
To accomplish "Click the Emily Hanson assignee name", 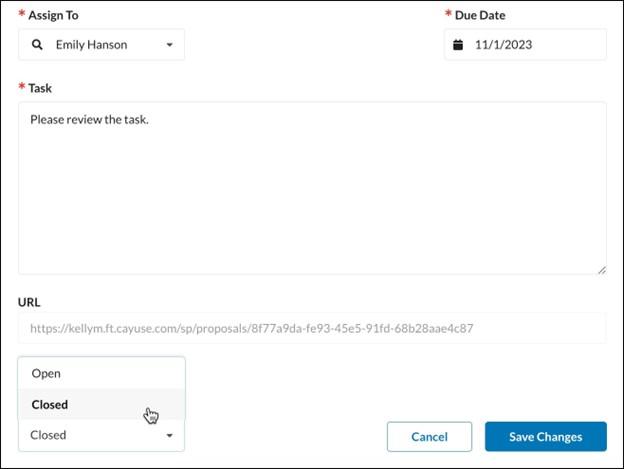I will tap(92, 45).
